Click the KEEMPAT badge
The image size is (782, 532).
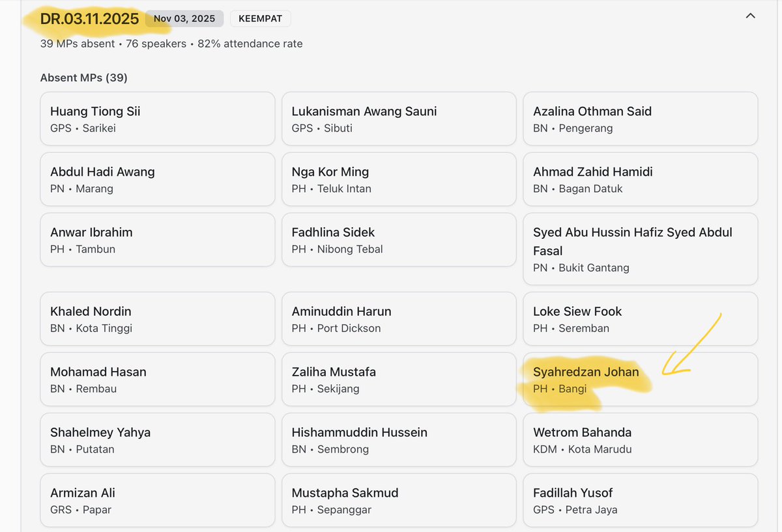click(261, 18)
